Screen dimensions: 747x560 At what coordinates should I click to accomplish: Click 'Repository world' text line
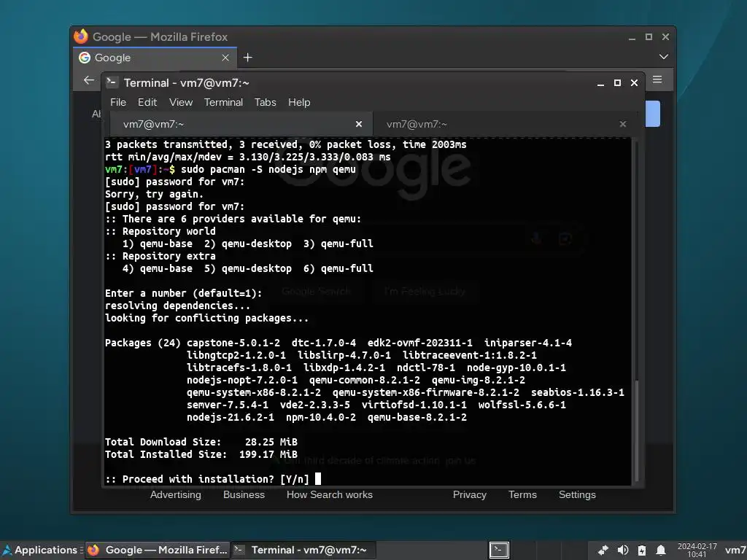[160, 231]
